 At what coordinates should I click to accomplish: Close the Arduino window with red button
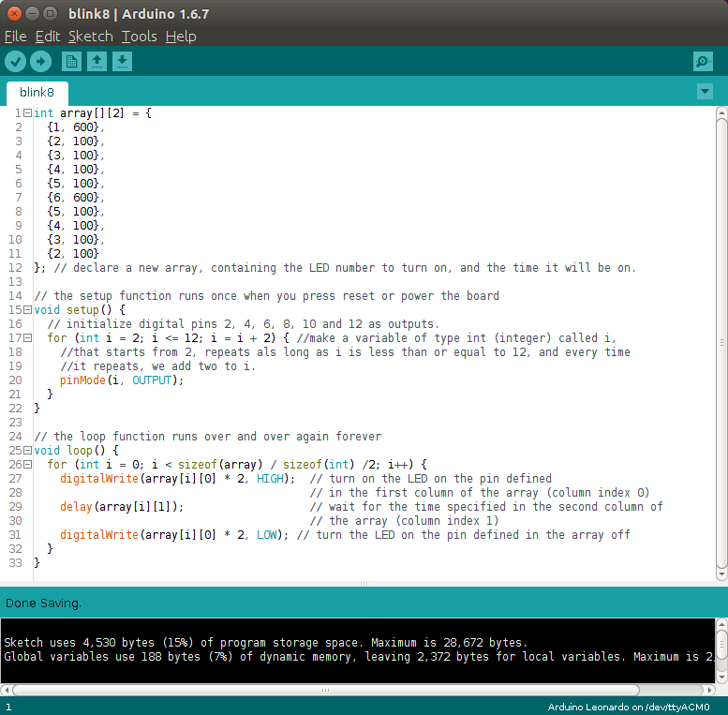[x=14, y=13]
